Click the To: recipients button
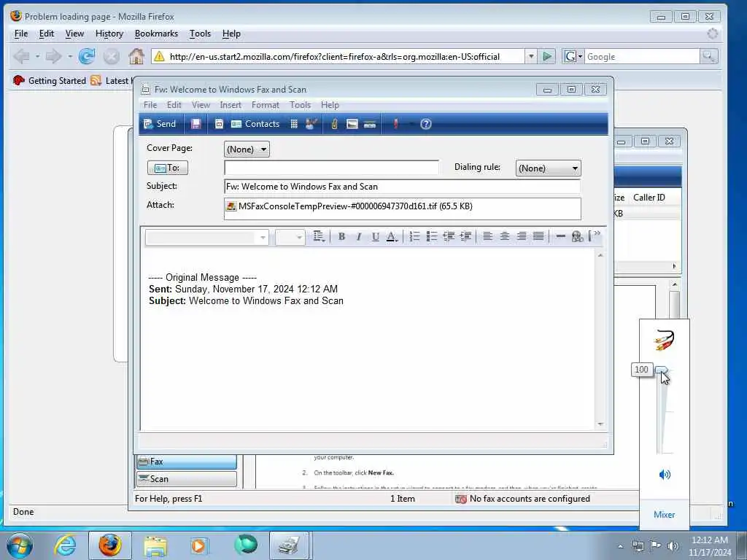 click(x=168, y=168)
